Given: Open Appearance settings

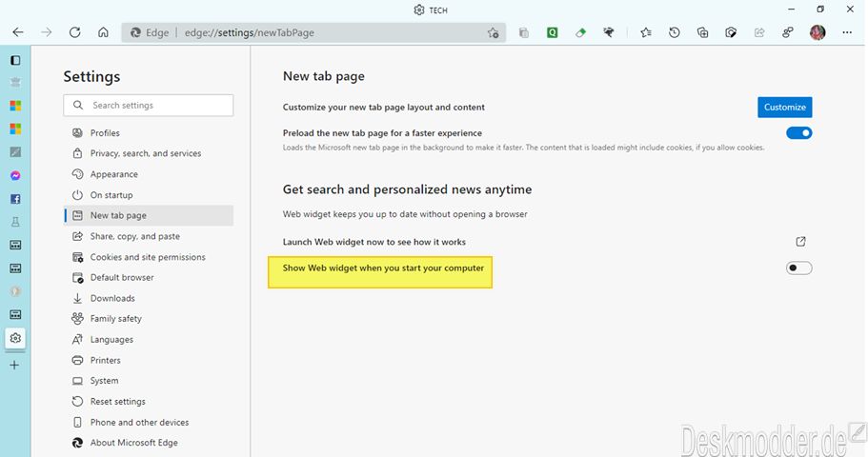Looking at the screenshot, I should click(x=149, y=174).
